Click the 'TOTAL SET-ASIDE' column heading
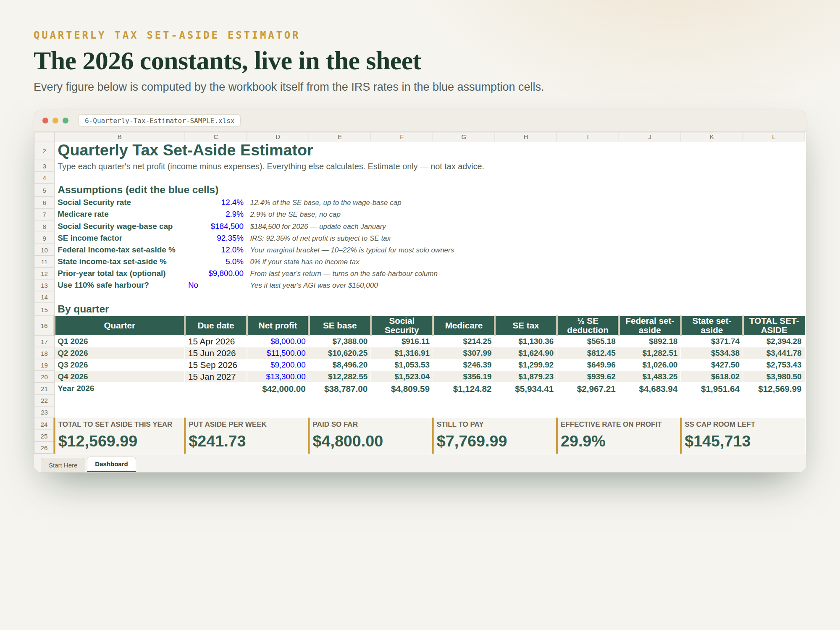The width and height of the screenshot is (840, 630). coord(774,325)
